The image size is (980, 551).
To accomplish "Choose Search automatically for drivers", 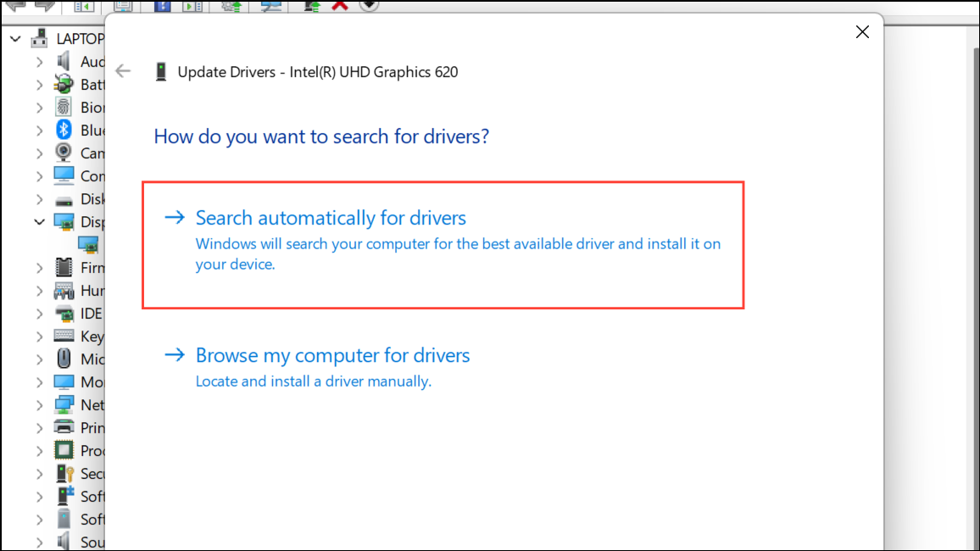I will coord(443,244).
